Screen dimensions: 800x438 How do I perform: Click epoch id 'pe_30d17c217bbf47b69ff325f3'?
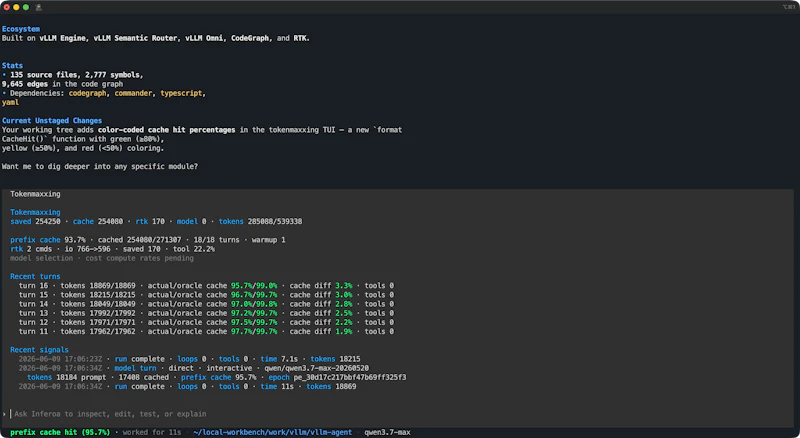point(350,378)
